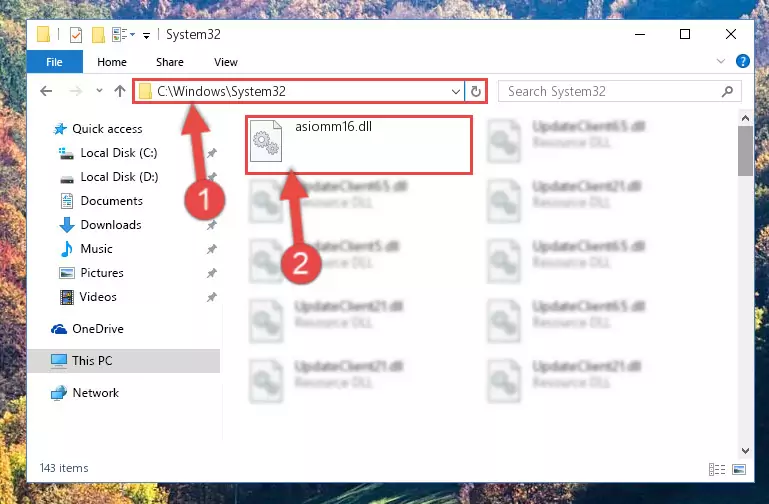Click the pin icon next to Music
This screenshot has width=769, height=504.
click(x=211, y=249)
